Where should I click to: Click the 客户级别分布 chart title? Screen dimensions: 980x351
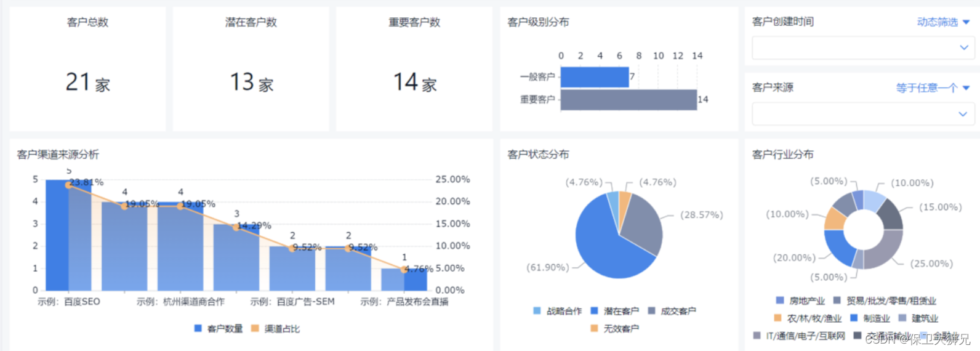pos(538,22)
